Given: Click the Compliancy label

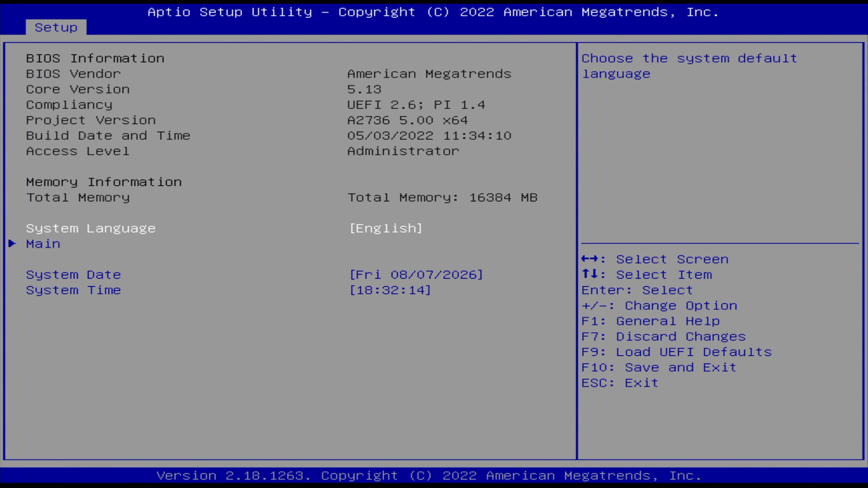Looking at the screenshot, I should (x=69, y=105).
